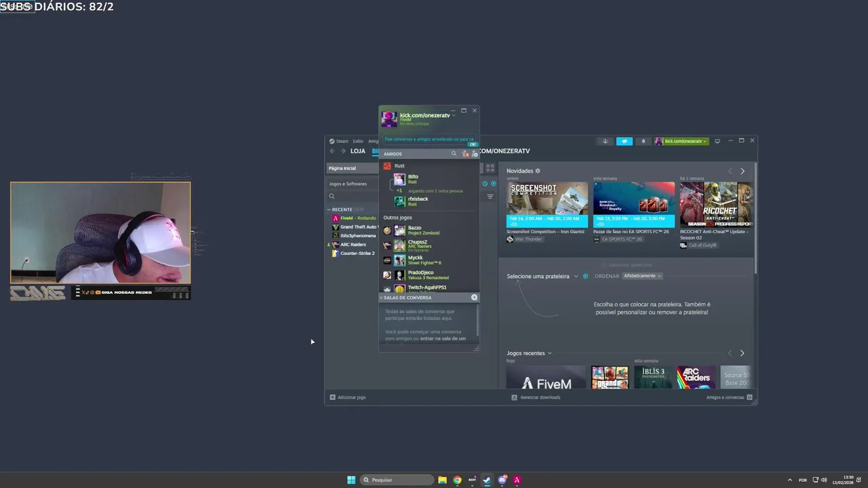
Task: Open Página inicial in library sidebar
Action: coord(352,168)
